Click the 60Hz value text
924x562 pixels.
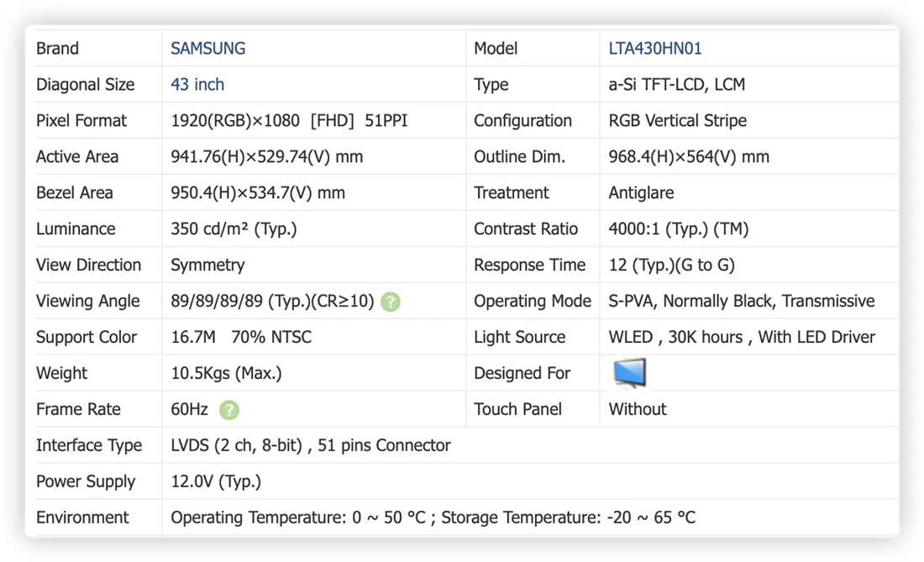(189, 409)
